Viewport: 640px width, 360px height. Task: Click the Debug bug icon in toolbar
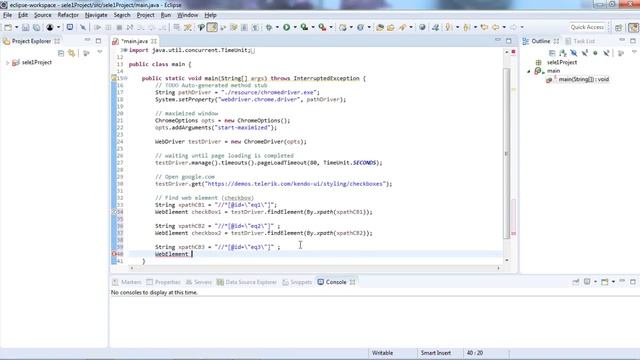coord(269,27)
